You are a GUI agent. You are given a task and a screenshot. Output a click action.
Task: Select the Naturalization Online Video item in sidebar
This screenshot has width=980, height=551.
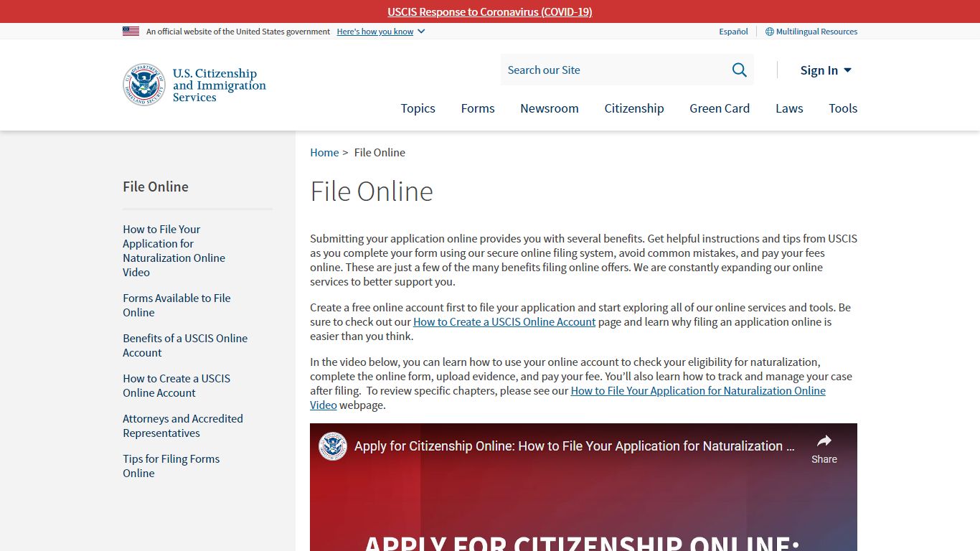[174, 250]
